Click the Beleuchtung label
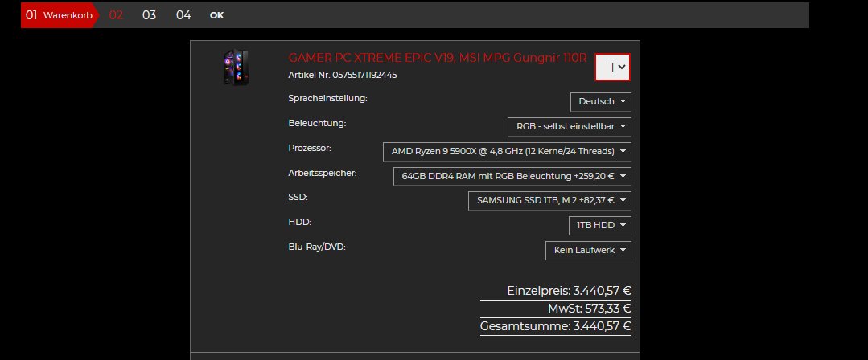This screenshot has width=868, height=360. point(317,123)
